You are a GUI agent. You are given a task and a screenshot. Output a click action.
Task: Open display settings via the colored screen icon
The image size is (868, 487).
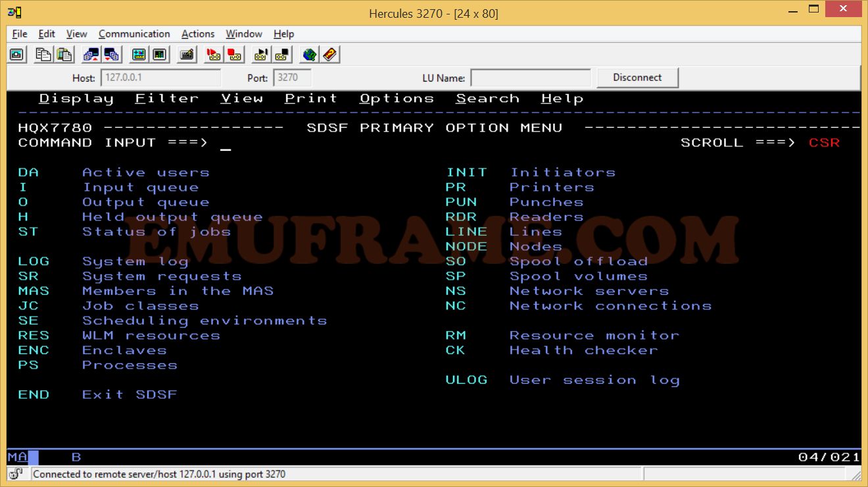139,54
